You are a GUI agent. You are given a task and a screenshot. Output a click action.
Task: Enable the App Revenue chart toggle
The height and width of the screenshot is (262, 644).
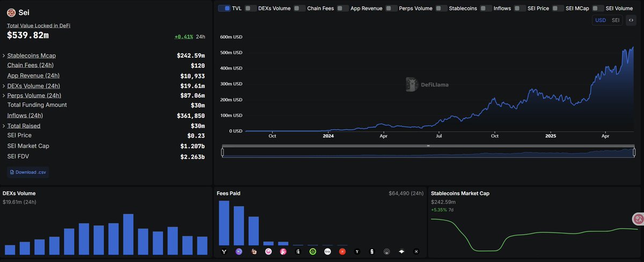click(342, 9)
